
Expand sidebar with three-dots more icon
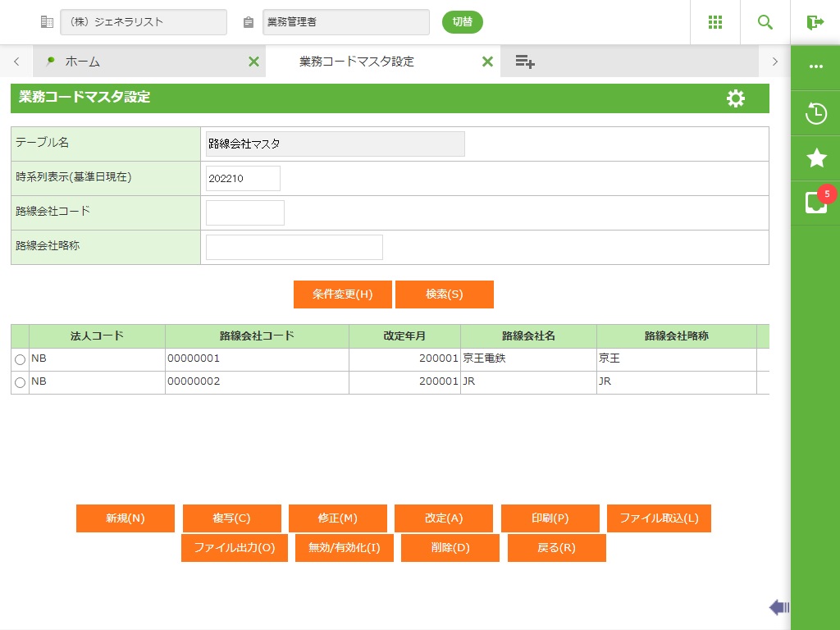[815, 67]
